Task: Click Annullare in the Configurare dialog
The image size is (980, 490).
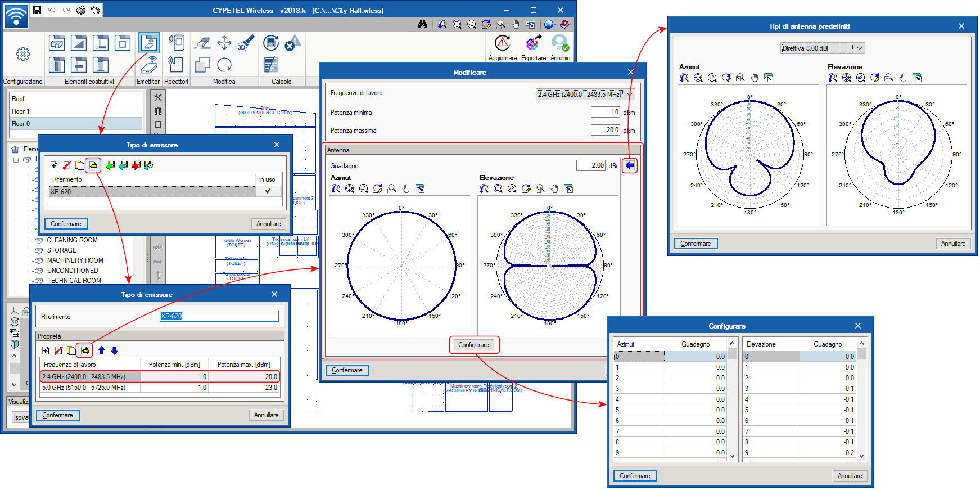Action: (x=850, y=476)
